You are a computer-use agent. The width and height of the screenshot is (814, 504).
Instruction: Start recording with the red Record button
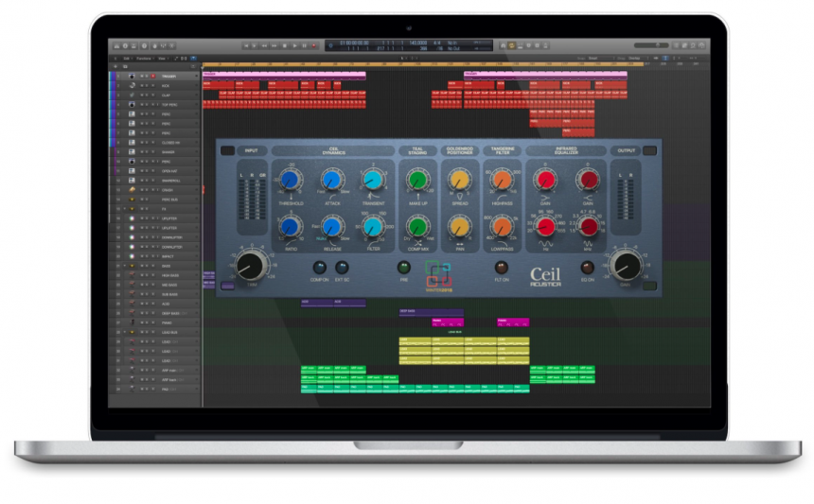pyautogui.click(x=313, y=45)
